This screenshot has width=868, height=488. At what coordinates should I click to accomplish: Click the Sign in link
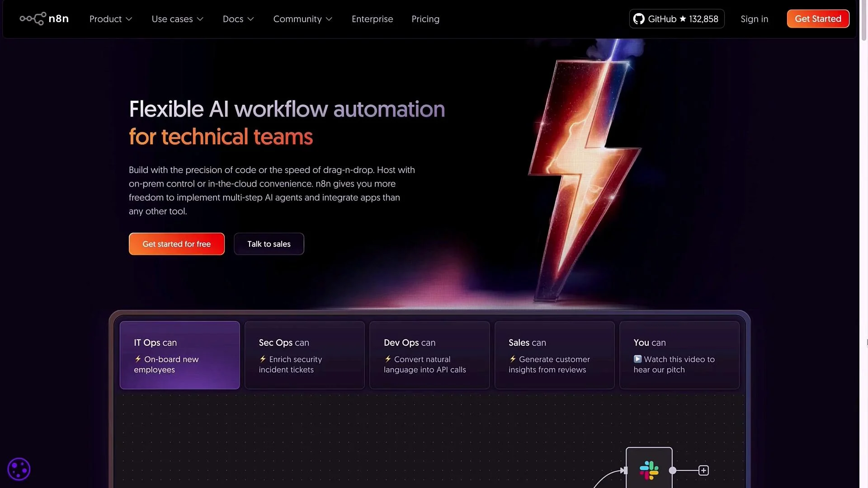click(754, 19)
